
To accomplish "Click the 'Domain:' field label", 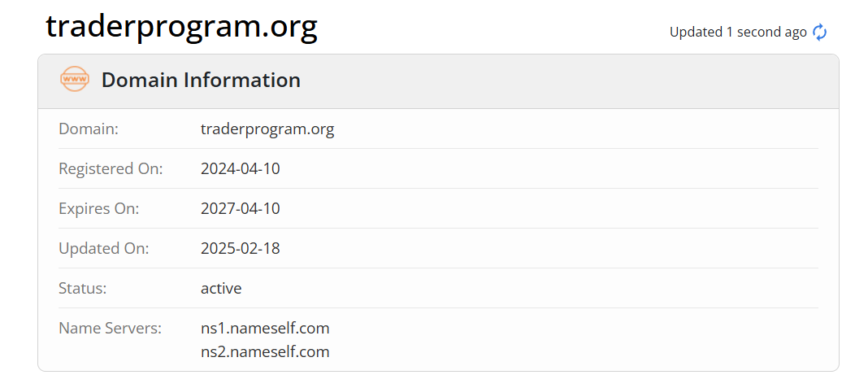I will (89, 129).
